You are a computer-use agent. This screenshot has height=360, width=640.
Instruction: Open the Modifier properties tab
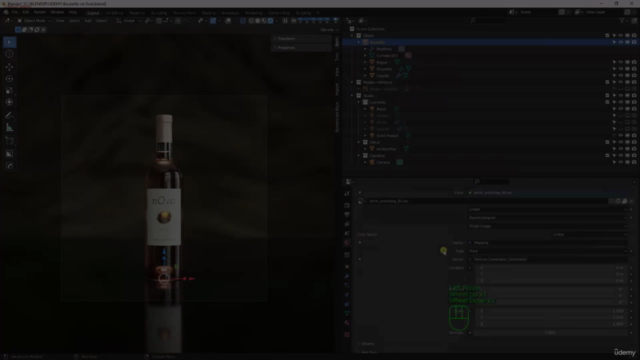347,276
